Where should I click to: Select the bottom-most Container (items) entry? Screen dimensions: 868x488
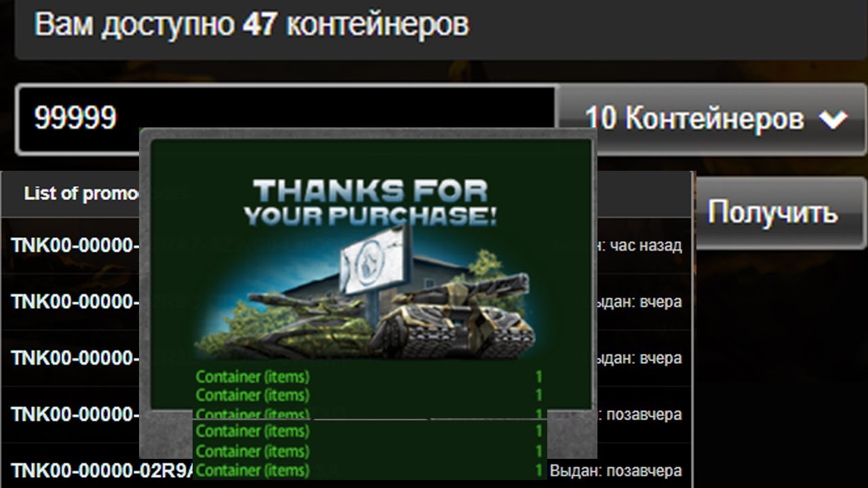pyautogui.click(x=252, y=470)
